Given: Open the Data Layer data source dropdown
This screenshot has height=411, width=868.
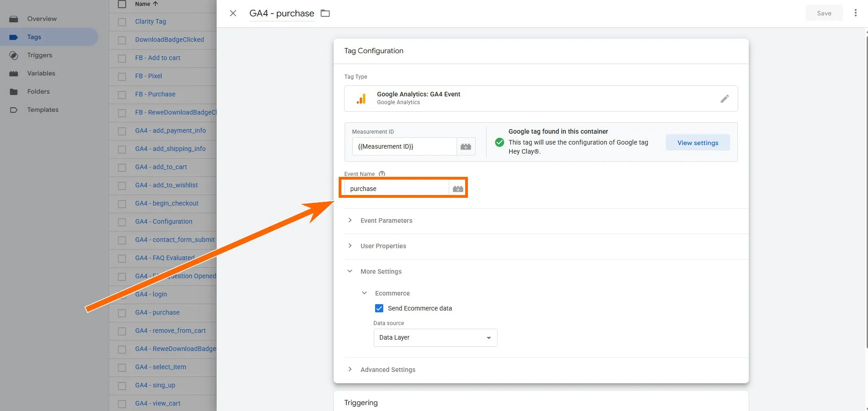Looking at the screenshot, I should [435, 338].
